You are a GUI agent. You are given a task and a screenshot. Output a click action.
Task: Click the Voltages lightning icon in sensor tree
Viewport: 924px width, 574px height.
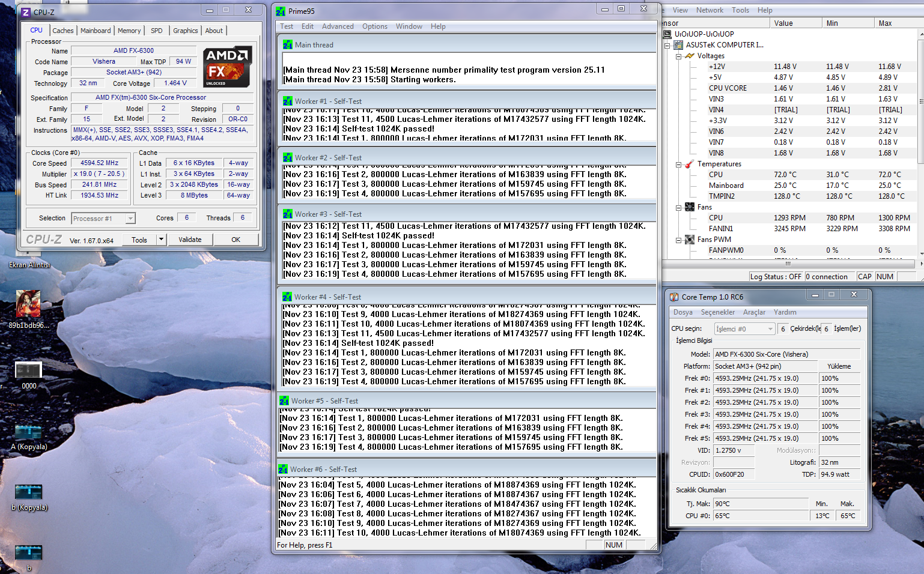tap(690, 56)
